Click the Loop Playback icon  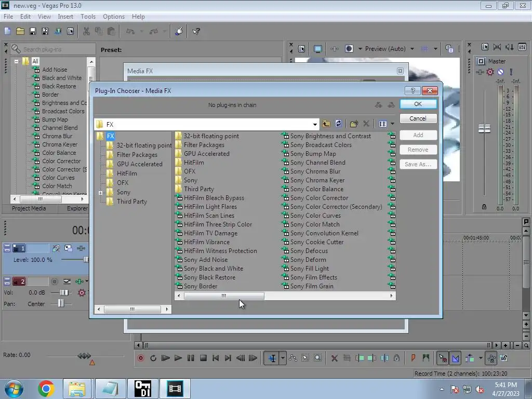click(x=153, y=358)
